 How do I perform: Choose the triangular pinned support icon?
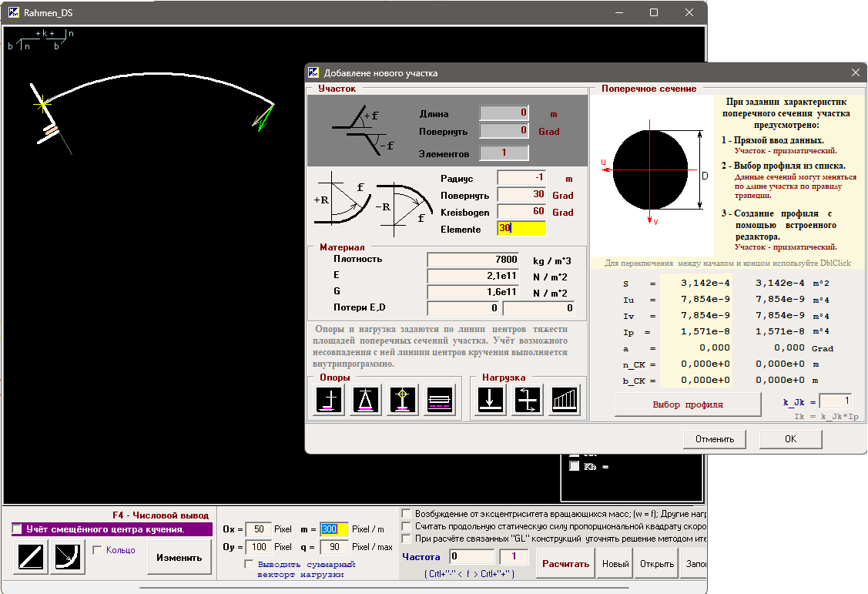pos(367,401)
